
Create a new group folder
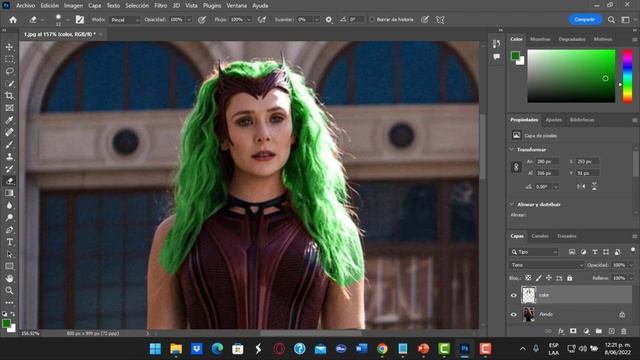coord(598,331)
